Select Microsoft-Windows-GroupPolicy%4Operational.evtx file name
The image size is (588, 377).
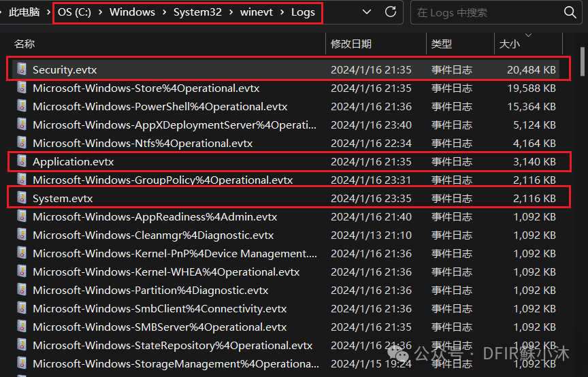click(163, 180)
